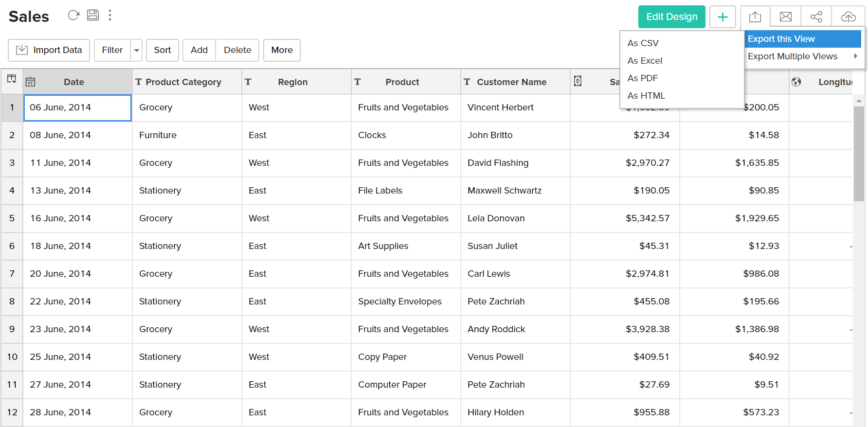Click the export icon in top toolbar
Image resolution: width=868 pixels, height=427 pixels.
coord(755,17)
